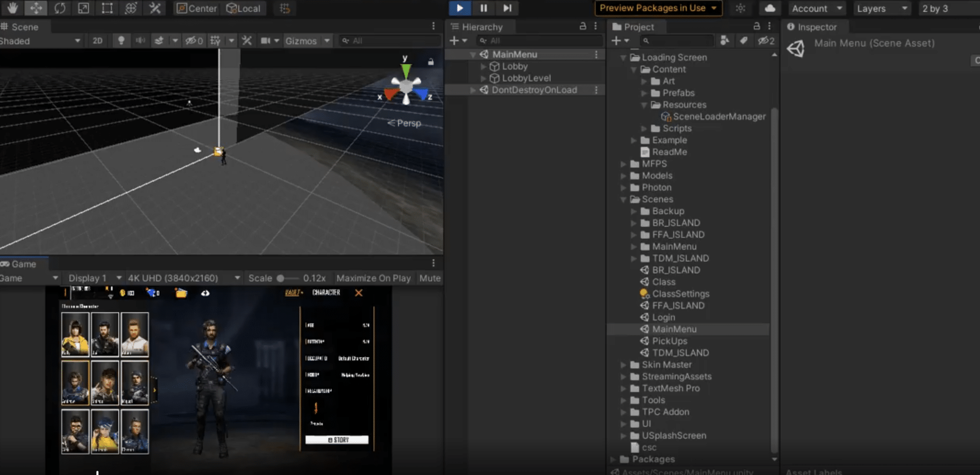Image resolution: width=980 pixels, height=475 pixels.
Task: Open the cloud services icon
Action: tap(770, 8)
